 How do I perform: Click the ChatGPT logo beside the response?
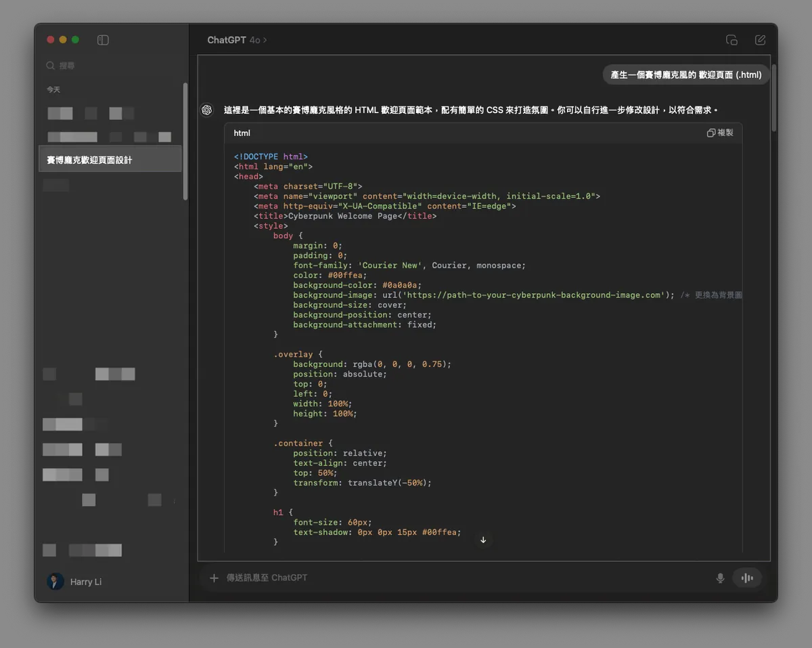pyautogui.click(x=207, y=110)
